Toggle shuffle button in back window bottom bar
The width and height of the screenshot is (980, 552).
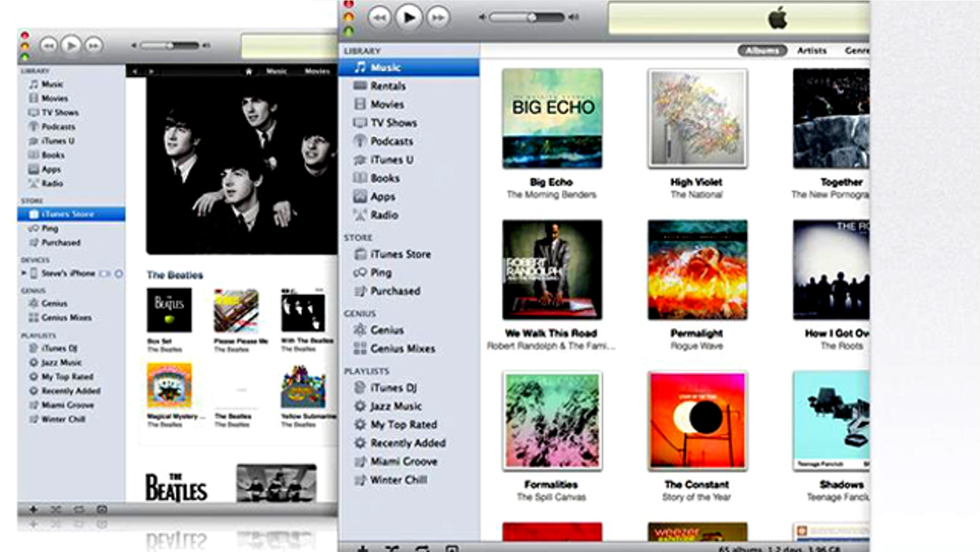(56, 509)
